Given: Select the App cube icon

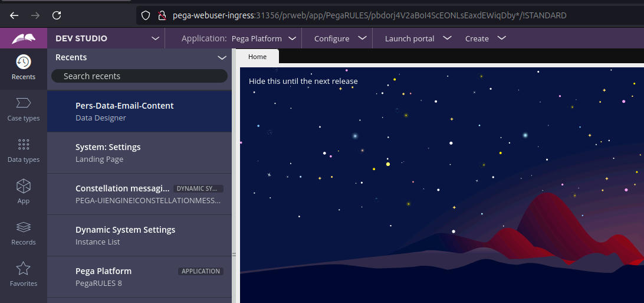Looking at the screenshot, I should click(24, 192).
